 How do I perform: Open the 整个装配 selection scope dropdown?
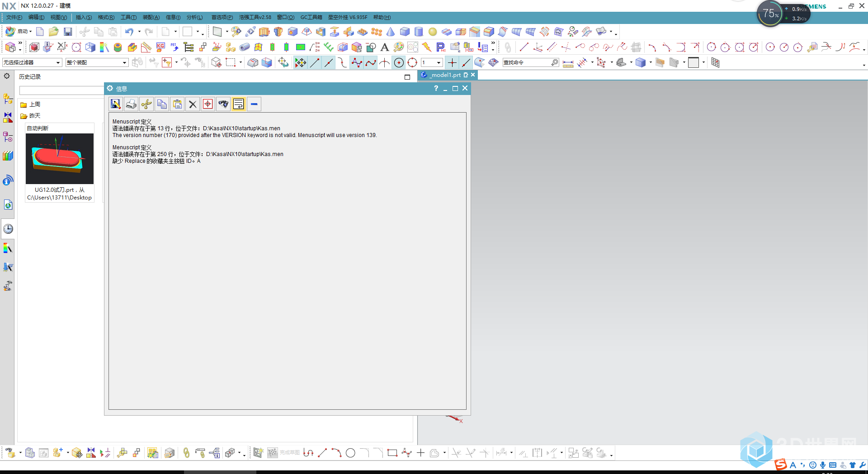point(97,62)
